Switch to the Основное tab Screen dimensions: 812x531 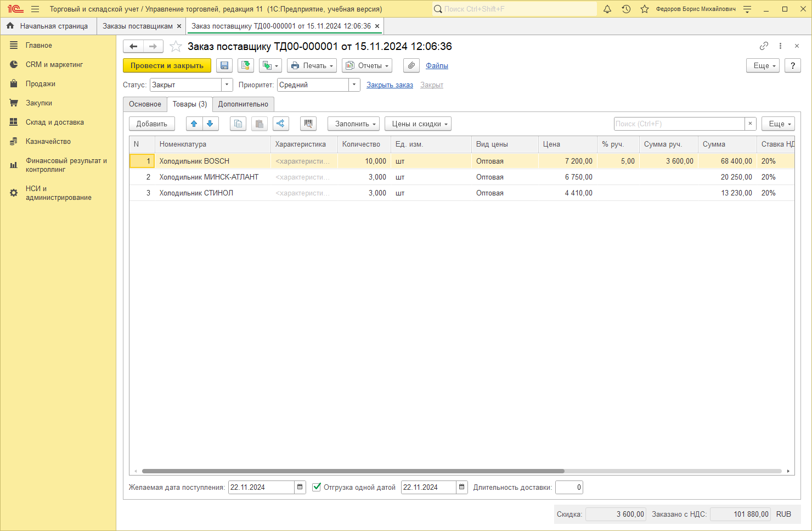click(145, 104)
